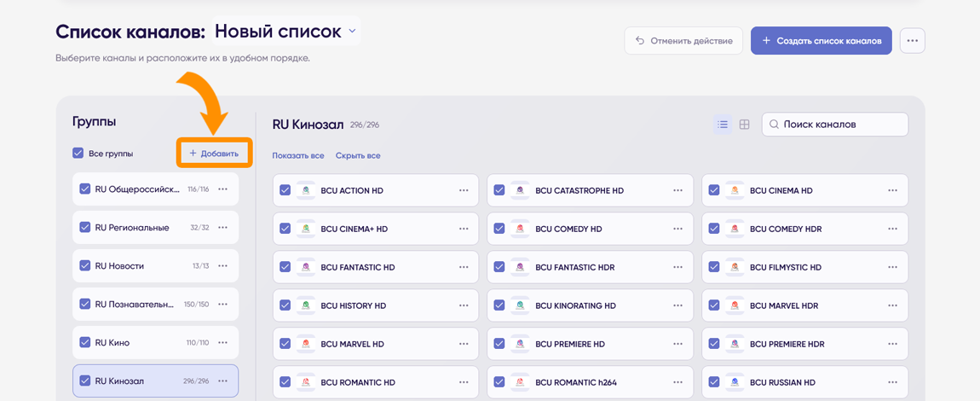Open options menu for RU Новости group
Viewport: 980px width, 401px height.
pyautogui.click(x=222, y=266)
